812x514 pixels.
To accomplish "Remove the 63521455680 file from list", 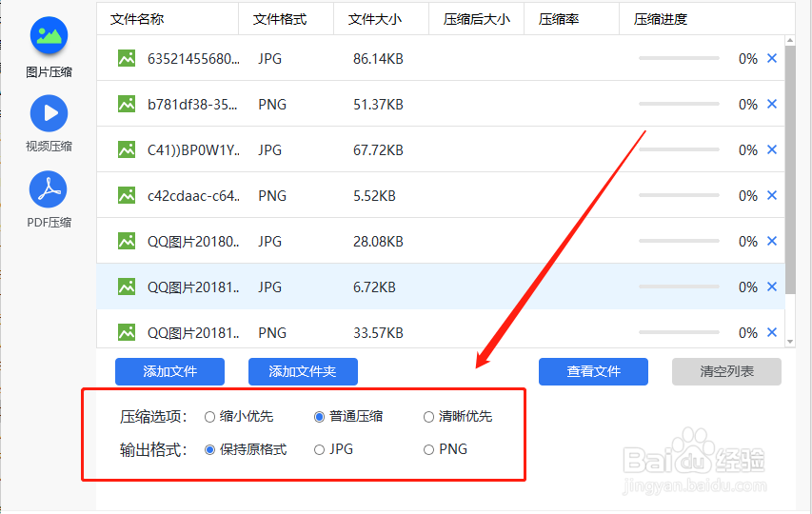I will click(772, 58).
